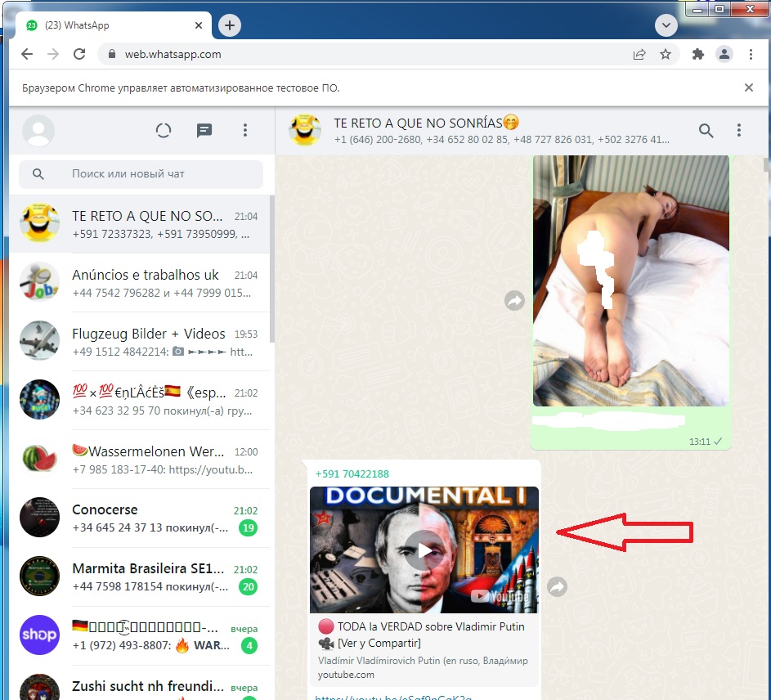Open Chrome profile avatar button
Viewport: 771px width, 700px height.
point(724,54)
